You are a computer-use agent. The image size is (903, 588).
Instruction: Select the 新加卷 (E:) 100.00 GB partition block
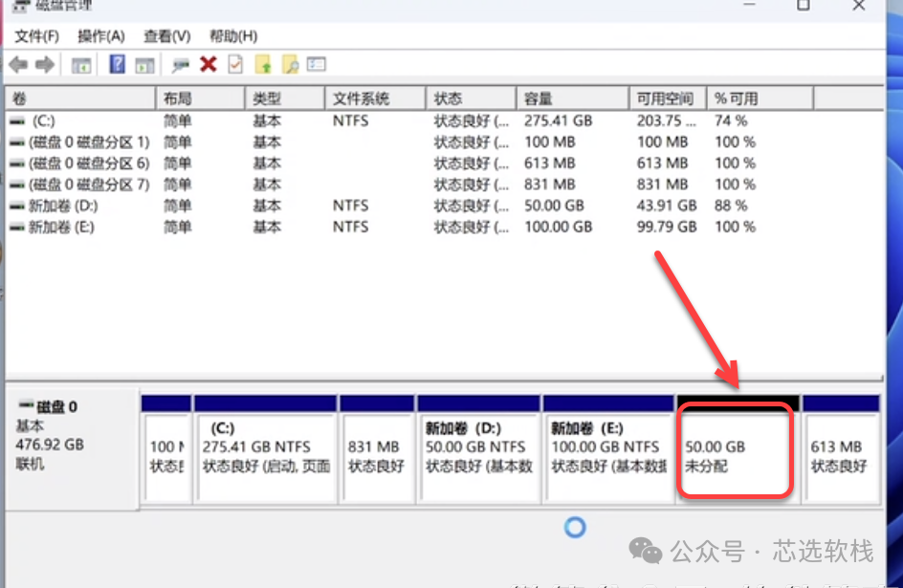pyautogui.click(x=608, y=448)
